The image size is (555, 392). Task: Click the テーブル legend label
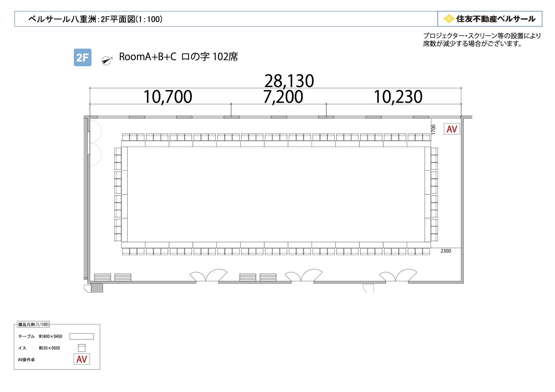point(26,336)
